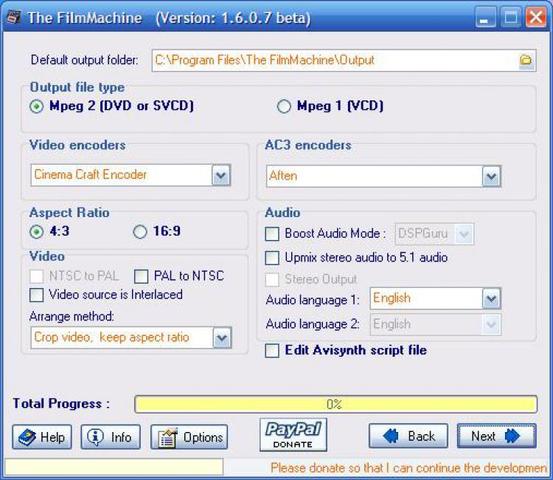Image resolution: width=553 pixels, height=480 pixels.
Task: Expand the Arrange method dropdown
Action: (222, 338)
